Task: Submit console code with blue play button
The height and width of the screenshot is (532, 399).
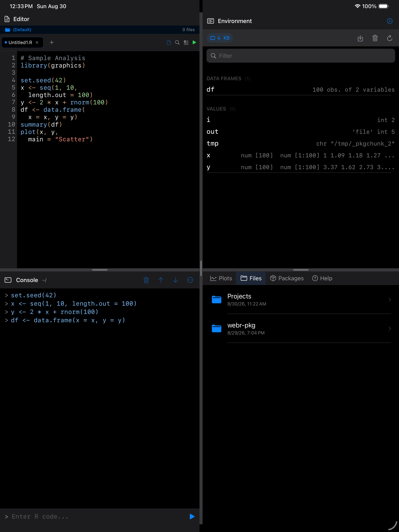Action: coord(192,517)
